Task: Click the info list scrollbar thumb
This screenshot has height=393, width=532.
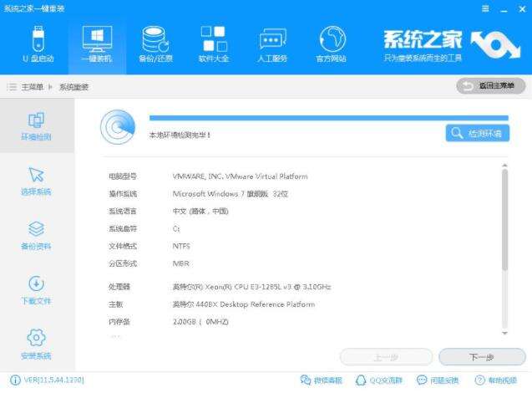Action: [x=504, y=220]
